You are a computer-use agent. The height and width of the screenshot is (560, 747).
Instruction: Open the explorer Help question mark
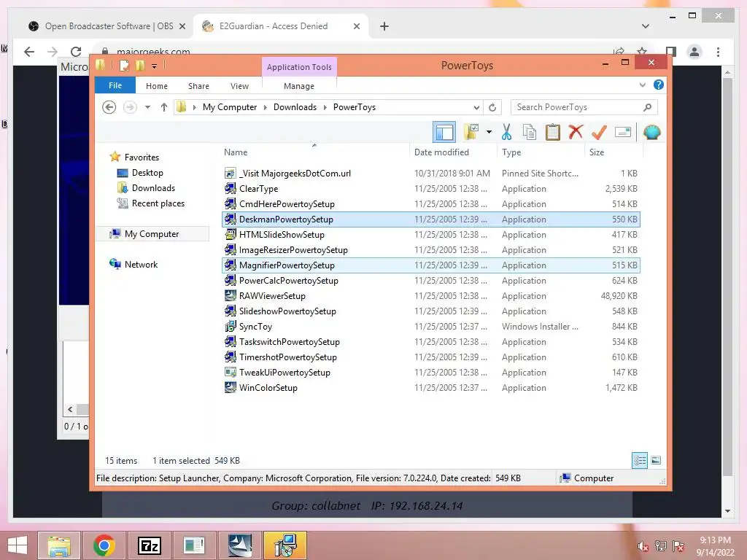[659, 85]
